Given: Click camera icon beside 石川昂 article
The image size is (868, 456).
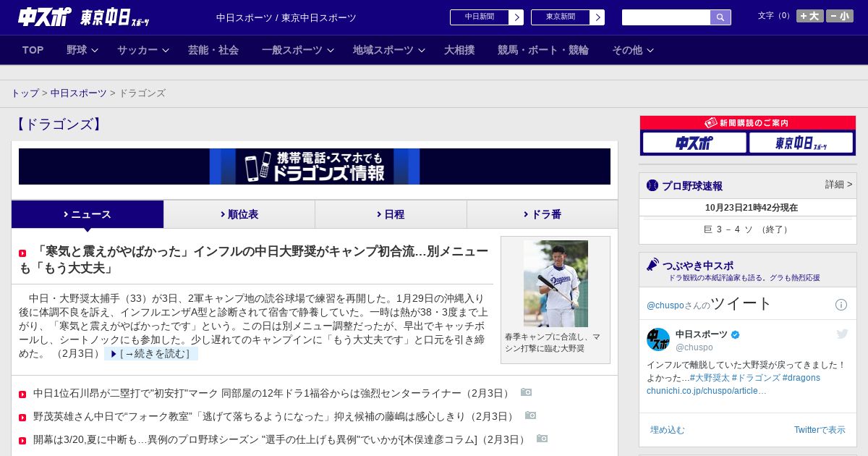Looking at the screenshot, I should point(527,392).
